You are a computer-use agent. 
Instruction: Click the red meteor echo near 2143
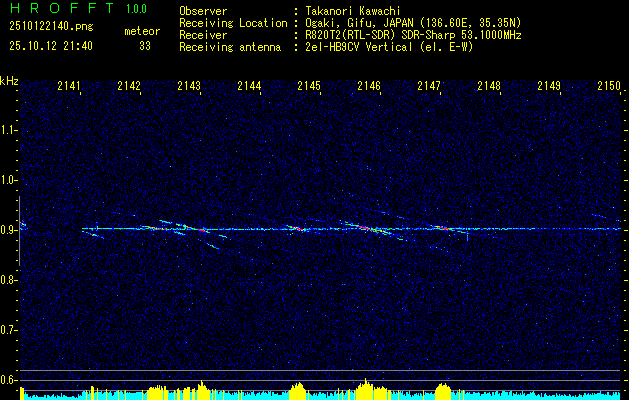[203, 230]
